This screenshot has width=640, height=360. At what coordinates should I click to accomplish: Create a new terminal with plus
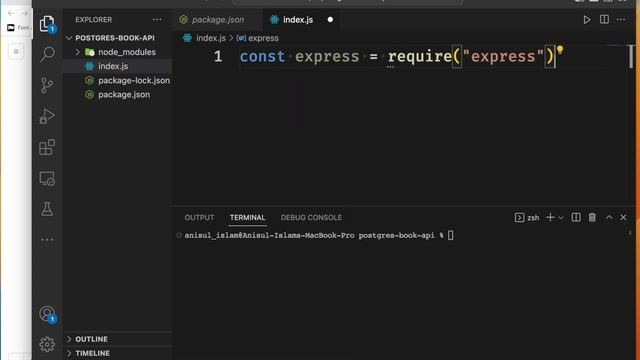[x=550, y=218]
